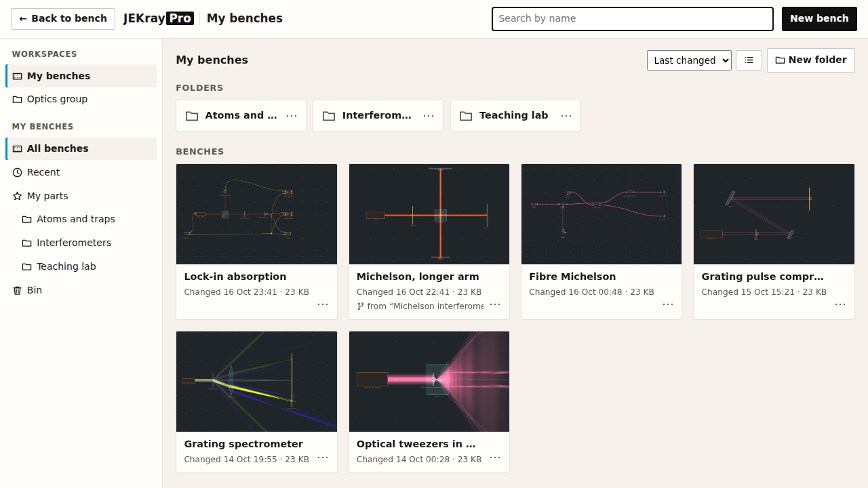Open the Teaching lab folder card
868x488 pixels.
point(505,116)
